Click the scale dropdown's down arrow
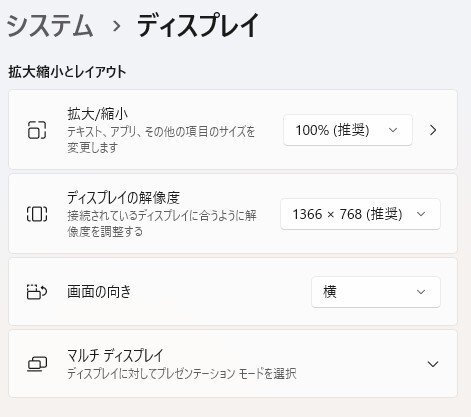Screen dimensions: 471x417 point(393,130)
